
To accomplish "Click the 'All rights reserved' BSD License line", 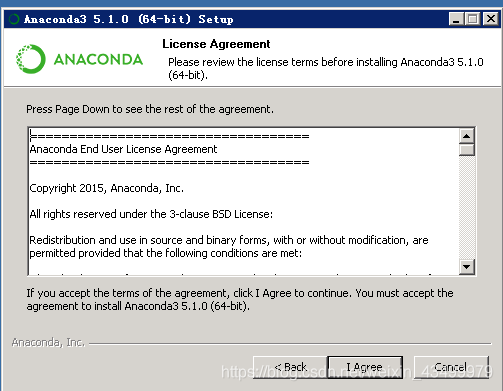I will (x=151, y=214).
